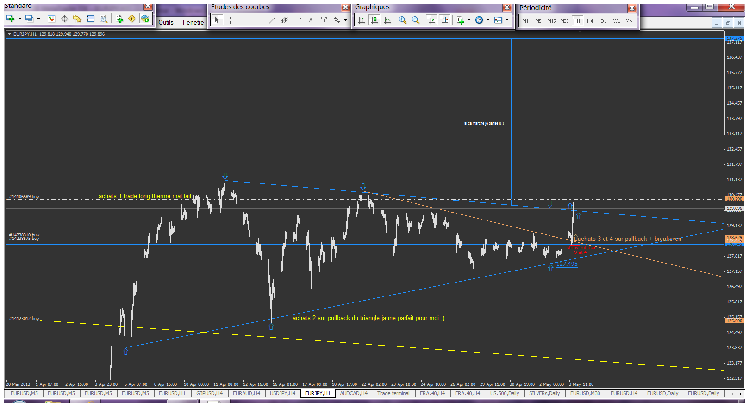Close the Standard toolbar
The width and height of the screenshot is (749, 403).
click(x=148, y=7)
